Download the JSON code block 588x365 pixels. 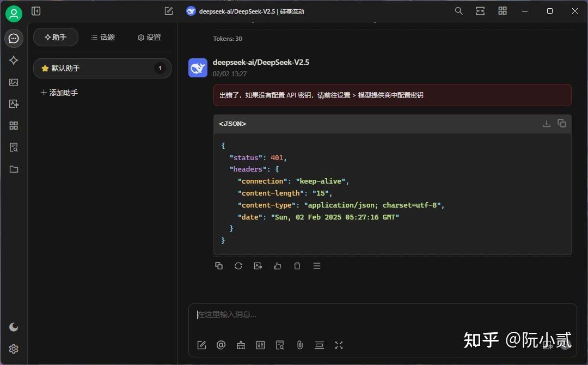point(547,124)
